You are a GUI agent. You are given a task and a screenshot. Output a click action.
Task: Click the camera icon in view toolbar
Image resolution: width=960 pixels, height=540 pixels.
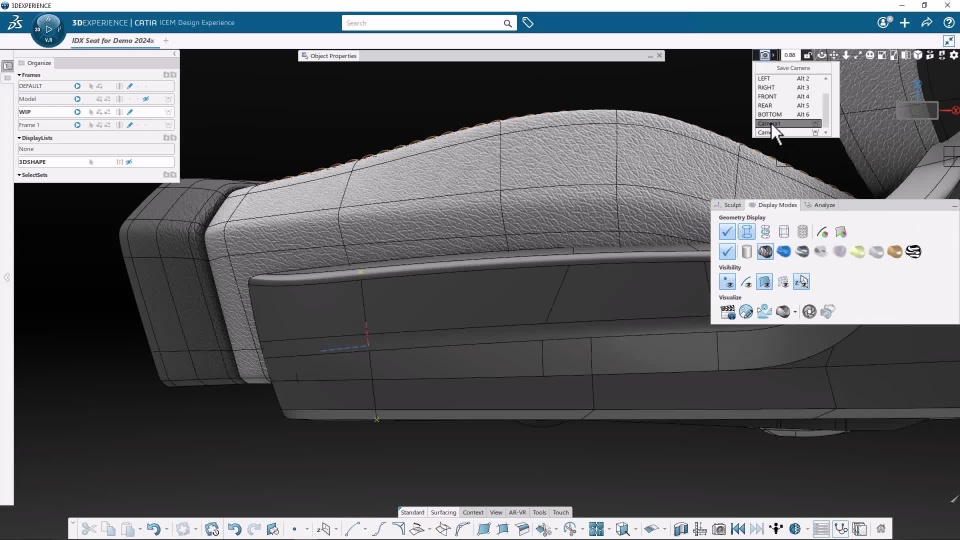tap(765, 55)
